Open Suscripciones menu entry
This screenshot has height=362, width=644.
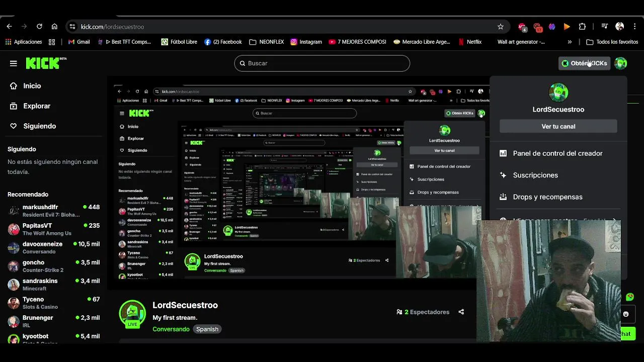pos(535,175)
